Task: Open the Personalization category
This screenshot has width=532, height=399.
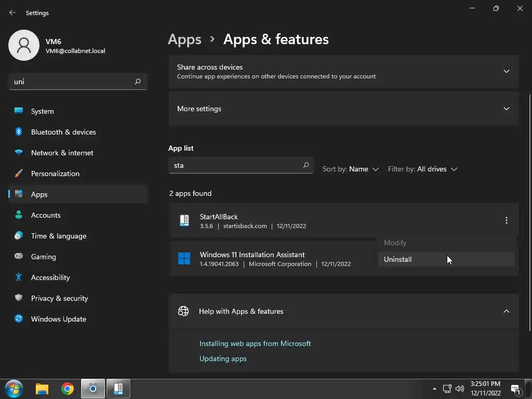Action: (55, 174)
